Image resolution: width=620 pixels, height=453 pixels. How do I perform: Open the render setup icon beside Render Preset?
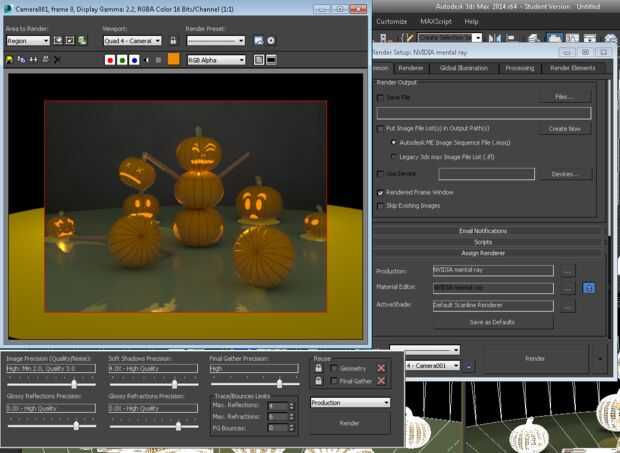tap(258, 41)
